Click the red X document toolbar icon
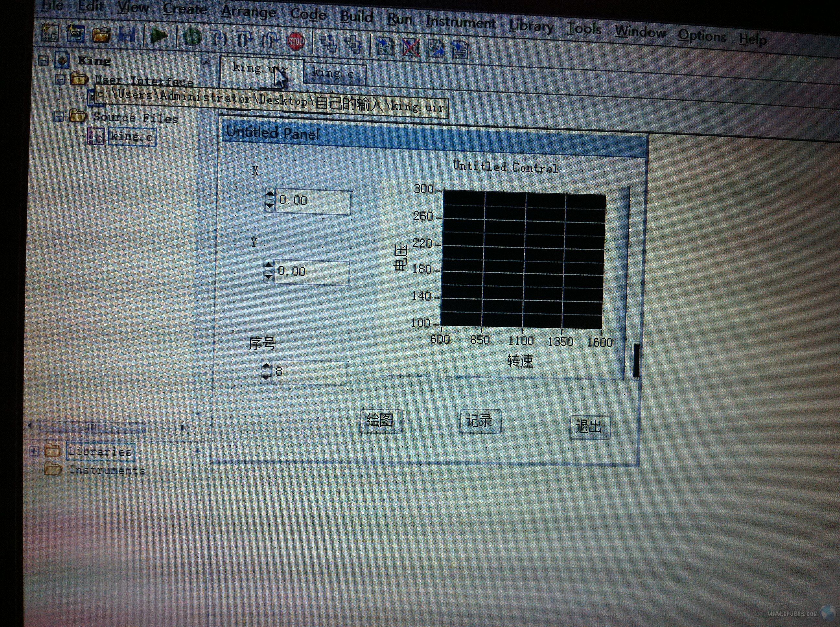The width and height of the screenshot is (840, 627). click(x=411, y=48)
